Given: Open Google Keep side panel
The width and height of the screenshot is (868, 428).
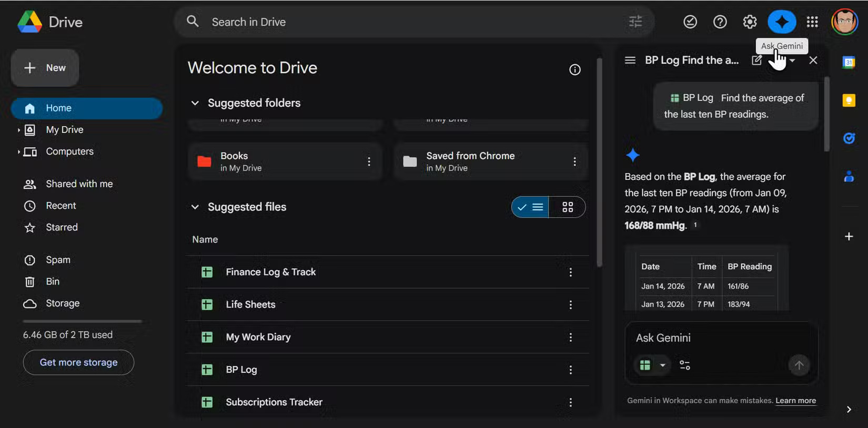Looking at the screenshot, I should (849, 100).
